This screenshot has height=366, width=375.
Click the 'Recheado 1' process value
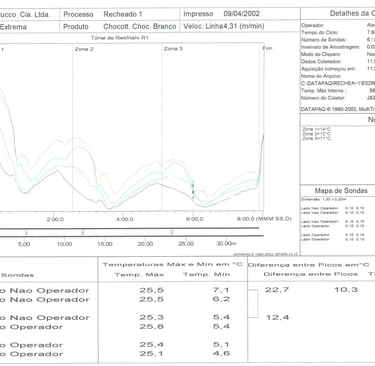point(123,14)
